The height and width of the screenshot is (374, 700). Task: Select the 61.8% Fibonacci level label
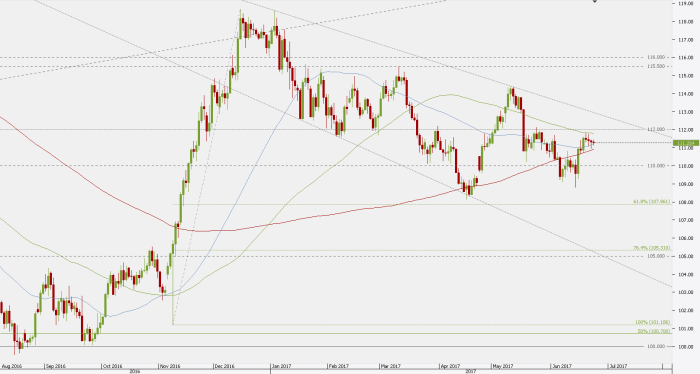[652, 202]
